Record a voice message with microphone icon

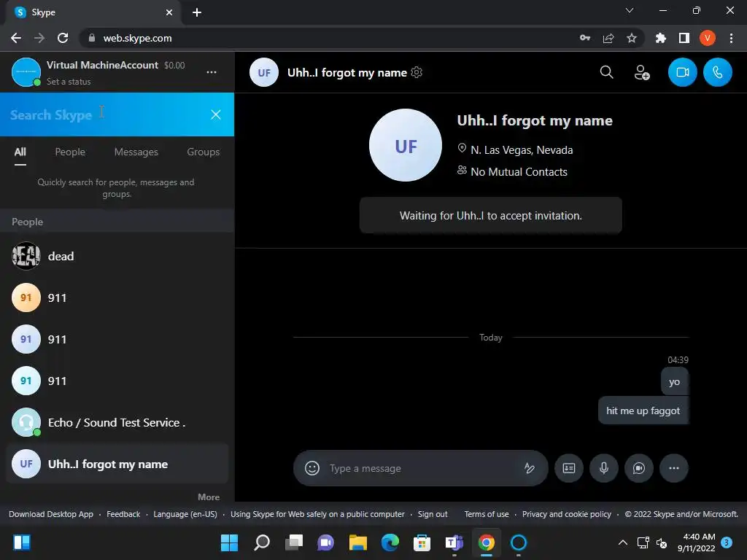[603, 468]
